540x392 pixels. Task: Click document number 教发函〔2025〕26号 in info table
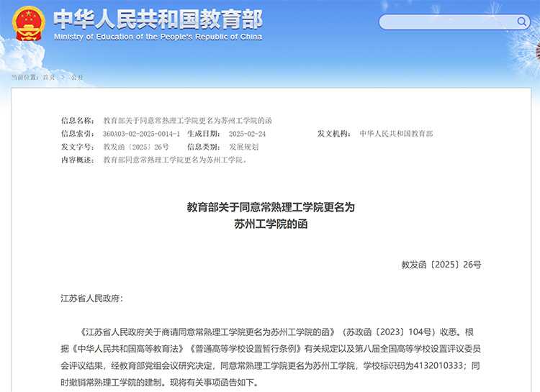136,147
